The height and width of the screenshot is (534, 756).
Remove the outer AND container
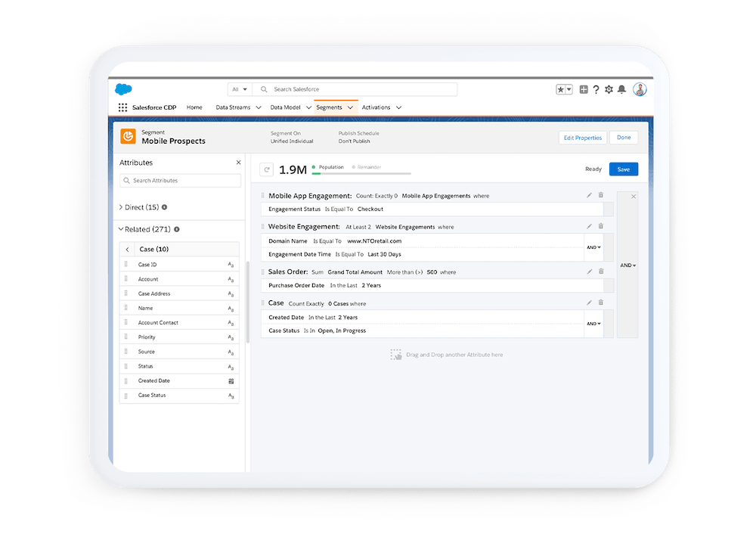[x=634, y=197]
